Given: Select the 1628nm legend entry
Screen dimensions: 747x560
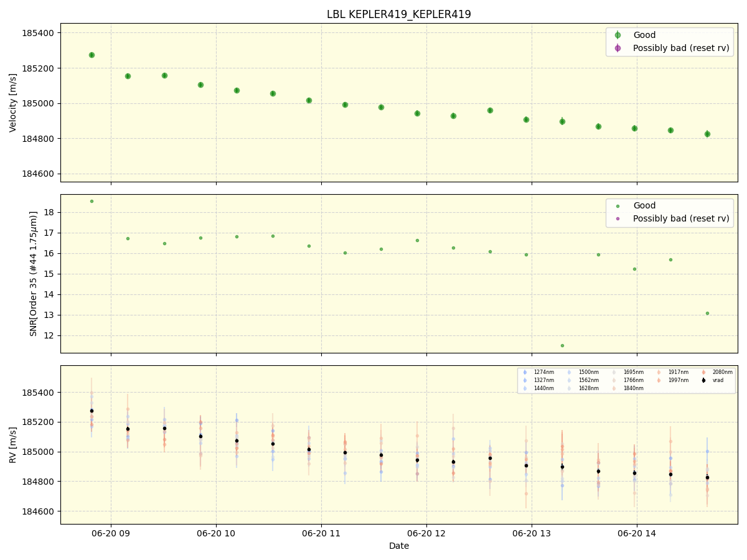Looking at the screenshot, I should click(x=588, y=388).
